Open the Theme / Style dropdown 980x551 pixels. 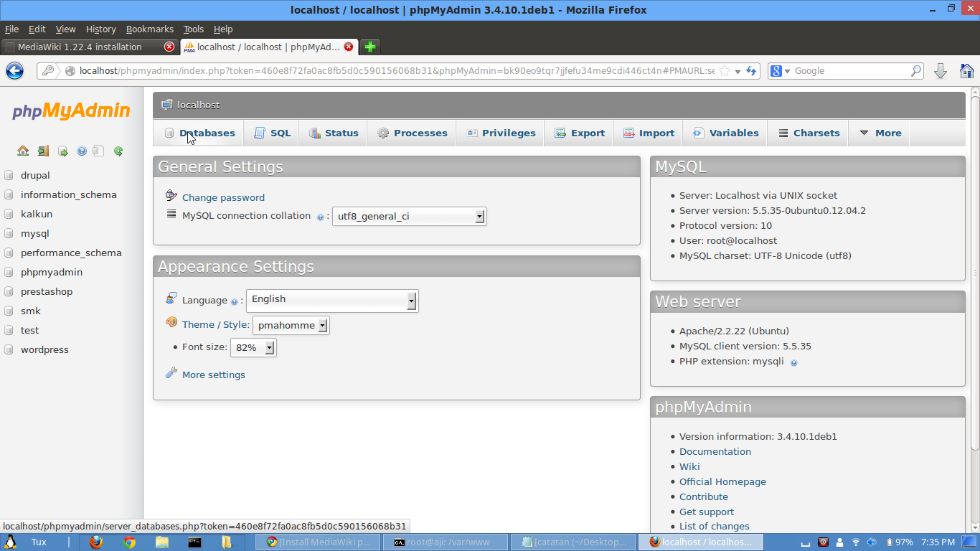(291, 325)
